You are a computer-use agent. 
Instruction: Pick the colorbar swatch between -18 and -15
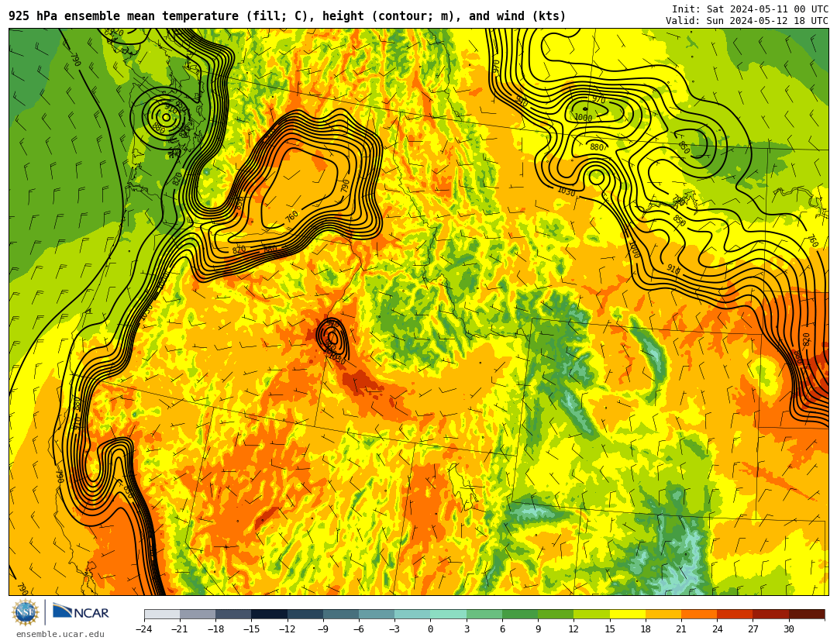pyautogui.click(x=234, y=614)
